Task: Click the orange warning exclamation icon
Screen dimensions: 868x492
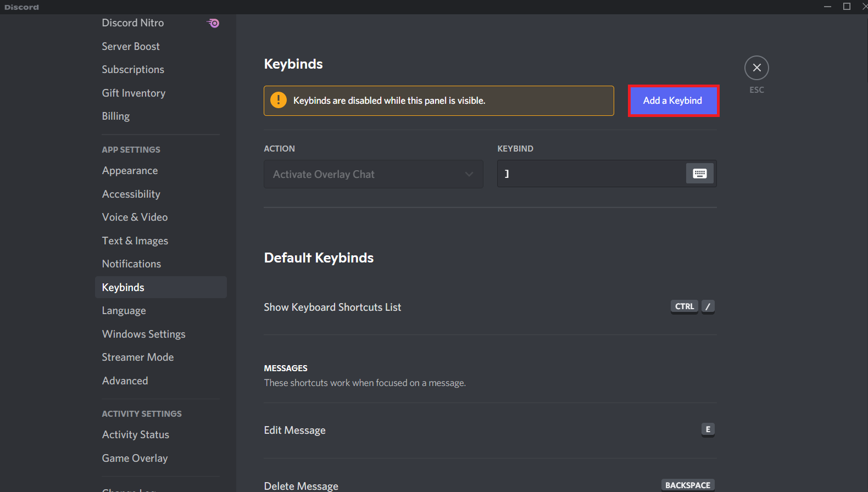Action: click(279, 100)
